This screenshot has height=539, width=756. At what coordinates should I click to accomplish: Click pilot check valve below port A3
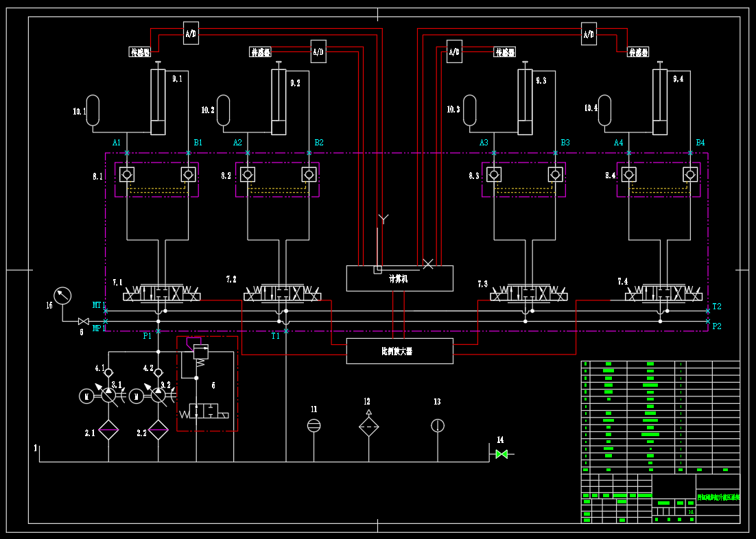pyautogui.click(x=494, y=175)
